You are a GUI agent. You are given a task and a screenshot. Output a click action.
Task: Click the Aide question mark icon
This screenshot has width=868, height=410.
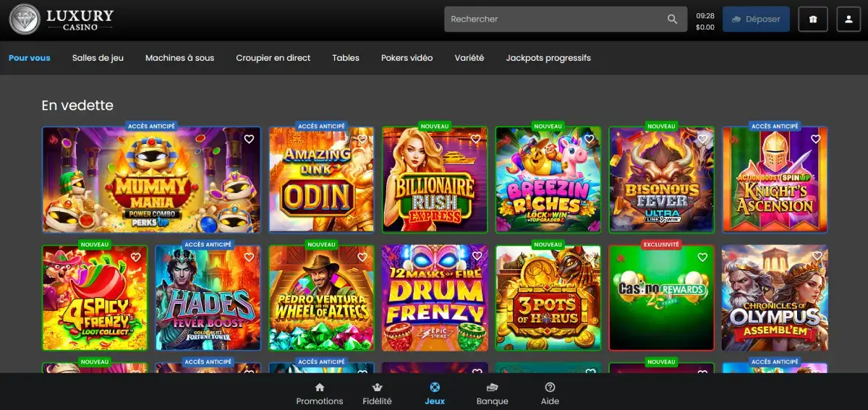click(x=550, y=388)
